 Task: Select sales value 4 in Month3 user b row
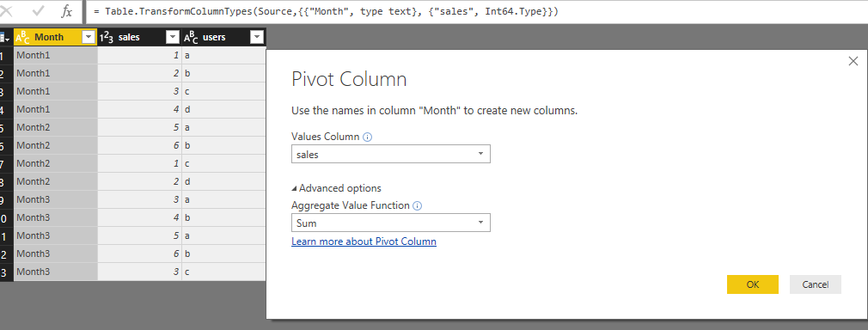point(139,217)
